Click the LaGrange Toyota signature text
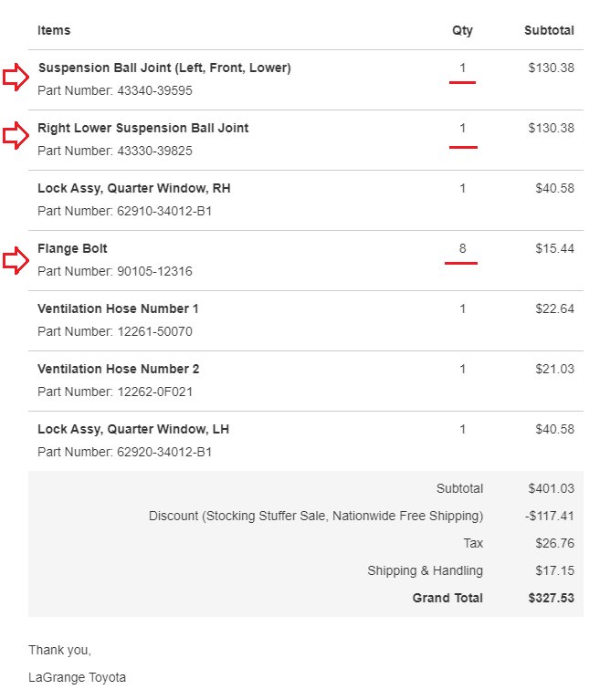The width and height of the screenshot is (610, 700). (78, 678)
